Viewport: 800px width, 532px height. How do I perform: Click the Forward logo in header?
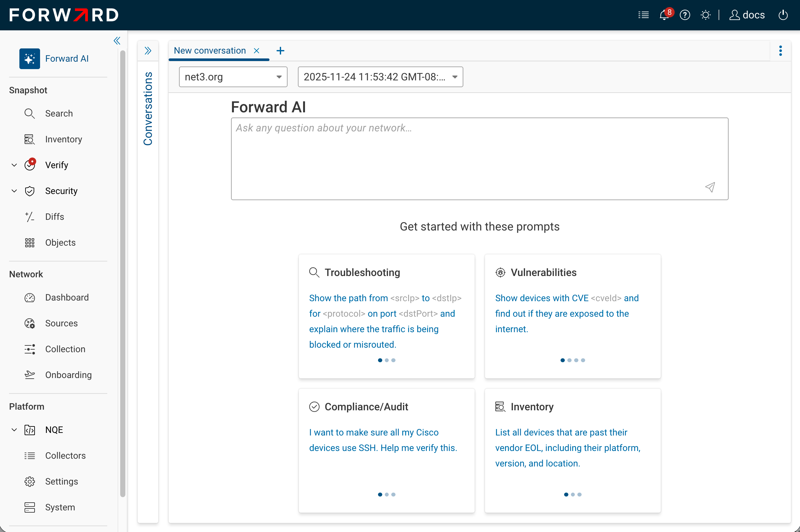click(64, 15)
